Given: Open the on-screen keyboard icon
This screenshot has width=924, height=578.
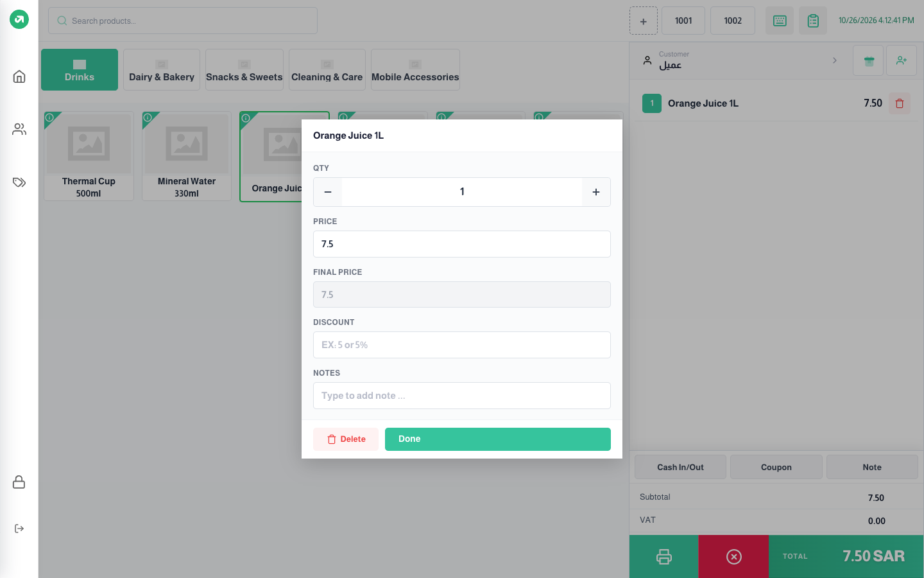Looking at the screenshot, I should pos(780,21).
